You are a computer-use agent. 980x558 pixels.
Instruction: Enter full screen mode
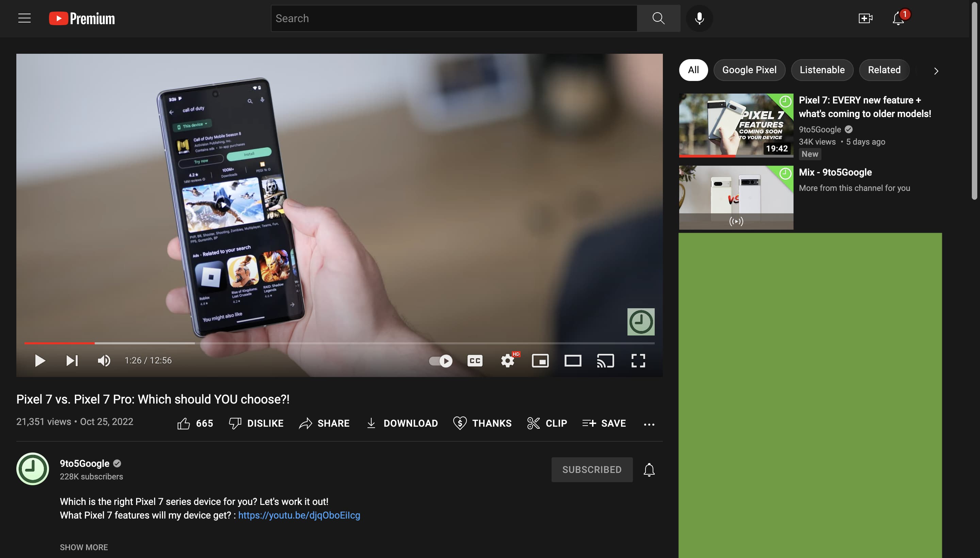(638, 361)
